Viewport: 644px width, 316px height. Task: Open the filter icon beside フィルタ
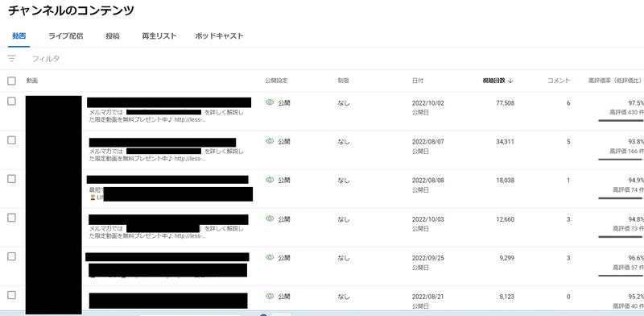coord(12,59)
